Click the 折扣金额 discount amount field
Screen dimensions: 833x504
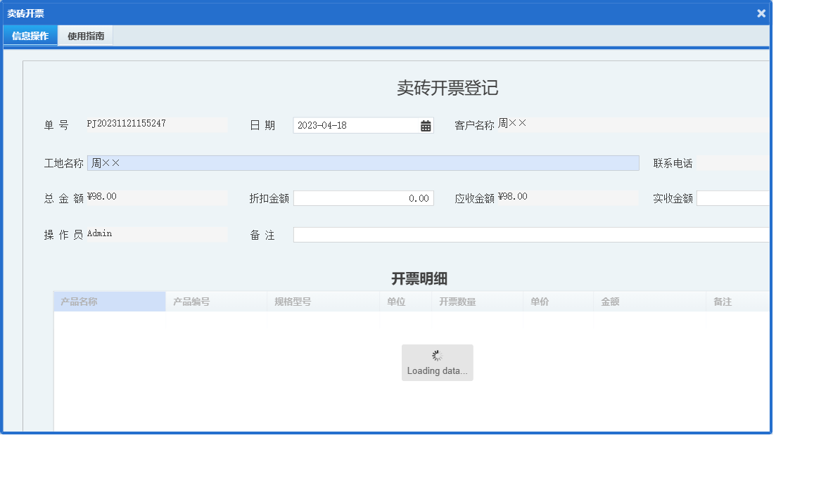364,198
